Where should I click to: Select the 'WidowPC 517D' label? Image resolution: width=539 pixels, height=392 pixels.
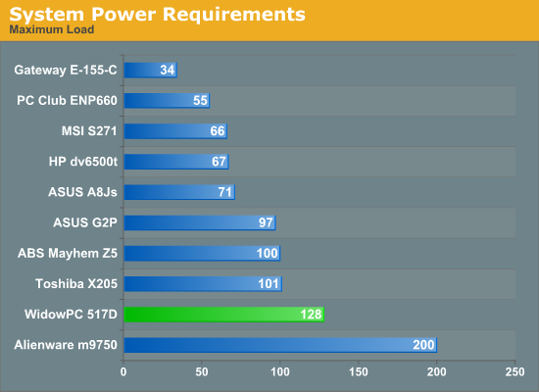pos(71,315)
